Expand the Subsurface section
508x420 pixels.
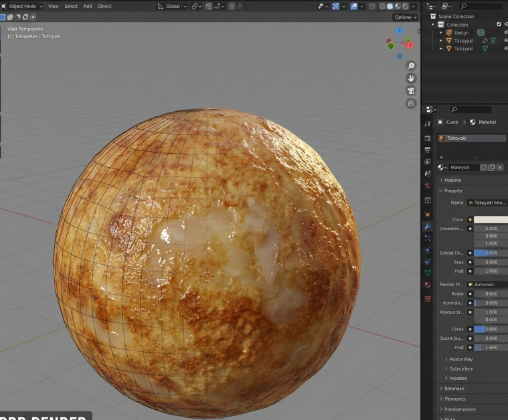click(x=461, y=369)
